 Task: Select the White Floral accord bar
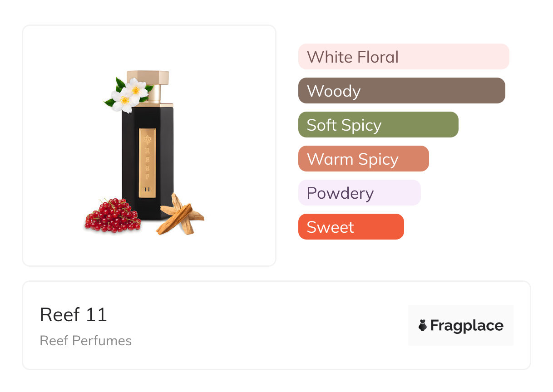[403, 57]
